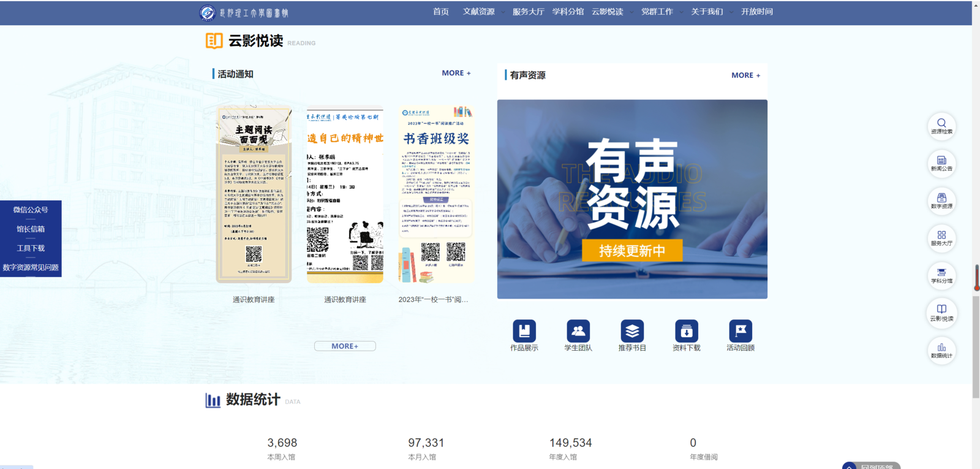Open the 主题阅读面面观 poster thumbnail
The image size is (980, 469).
click(x=254, y=194)
